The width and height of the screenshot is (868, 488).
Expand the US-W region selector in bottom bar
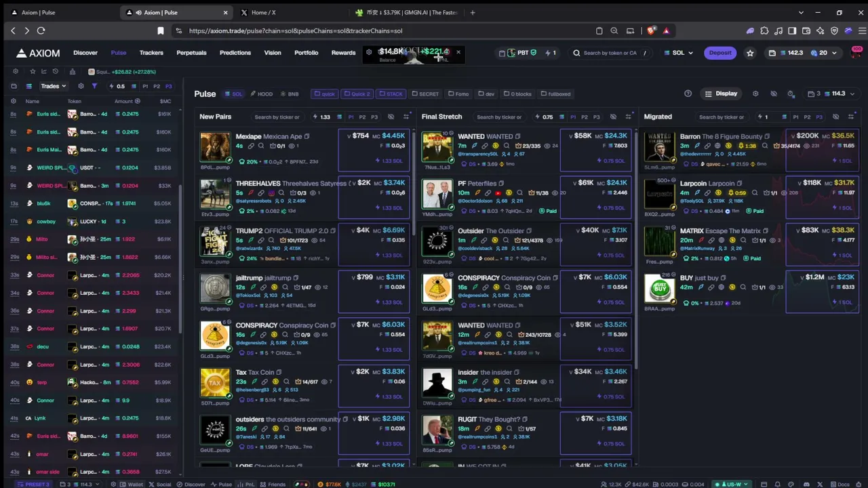(x=731, y=484)
